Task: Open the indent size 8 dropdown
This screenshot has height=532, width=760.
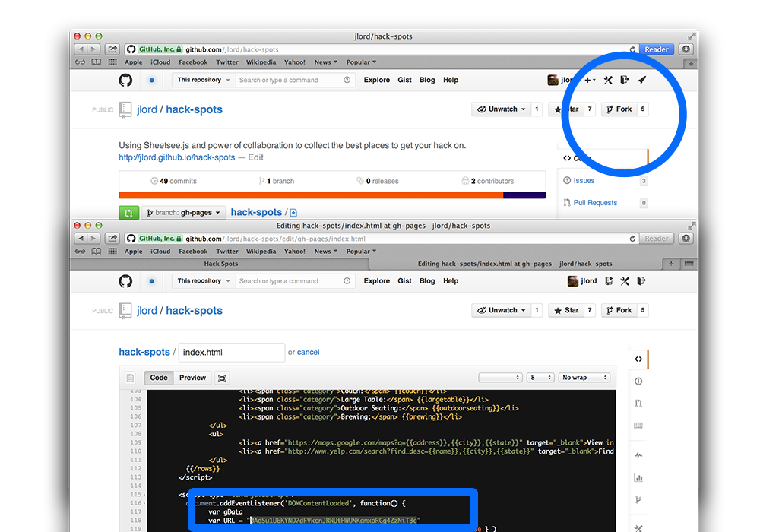Action: (540, 378)
